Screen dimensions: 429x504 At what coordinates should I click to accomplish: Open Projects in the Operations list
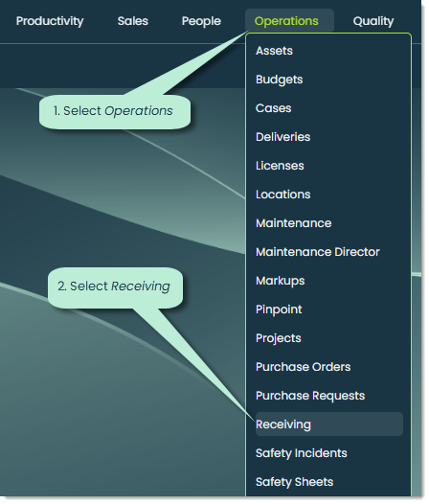click(x=279, y=338)
